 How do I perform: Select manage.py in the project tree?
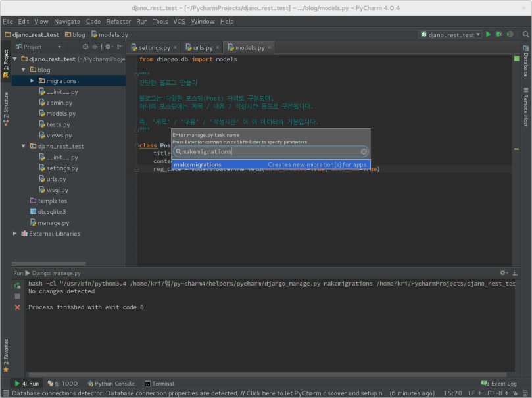pyautogui.click(x=49, y=222)
